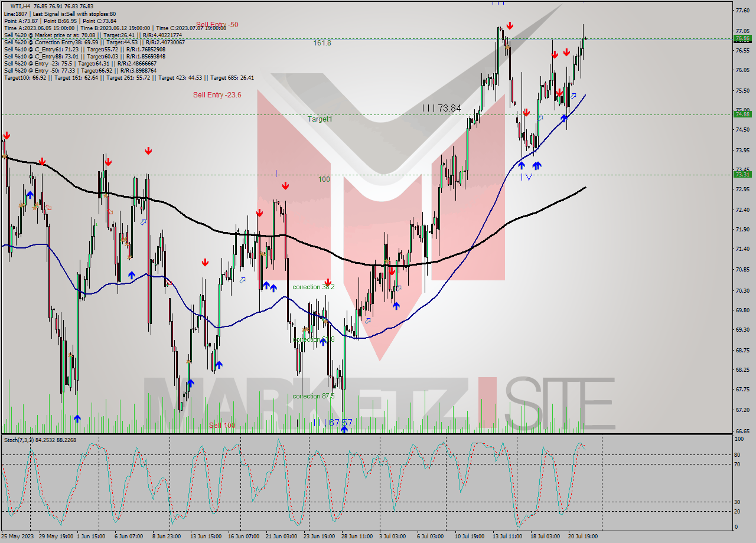Click the 'Sell %20 @ Correction Entry38' line
The image size is (756, 543).
94,42
